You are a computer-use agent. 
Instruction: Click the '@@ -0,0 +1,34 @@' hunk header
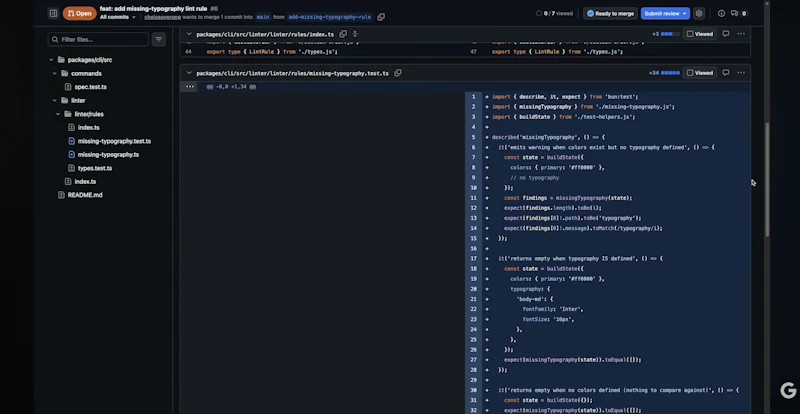pyautogui.click(x=231, y=87)
